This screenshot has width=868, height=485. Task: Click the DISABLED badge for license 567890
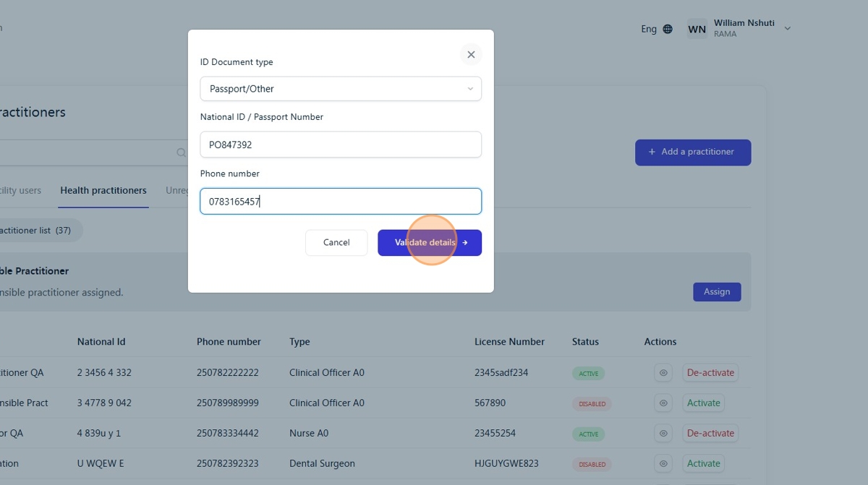[592, 404]
